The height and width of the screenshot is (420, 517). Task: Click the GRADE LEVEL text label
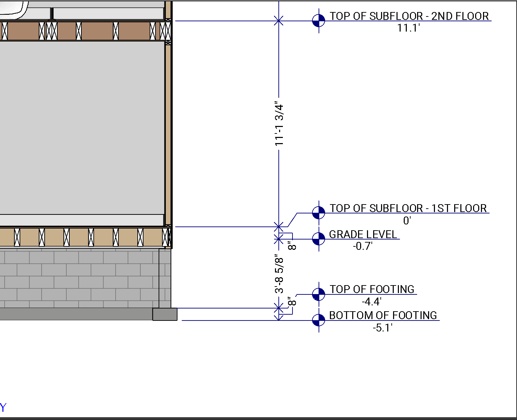pyautogui.click(x=363, y=234)
